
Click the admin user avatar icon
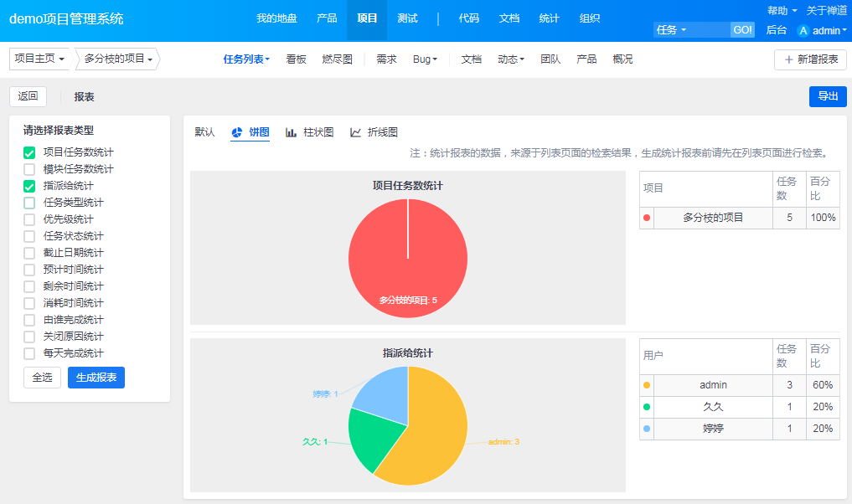803,30
